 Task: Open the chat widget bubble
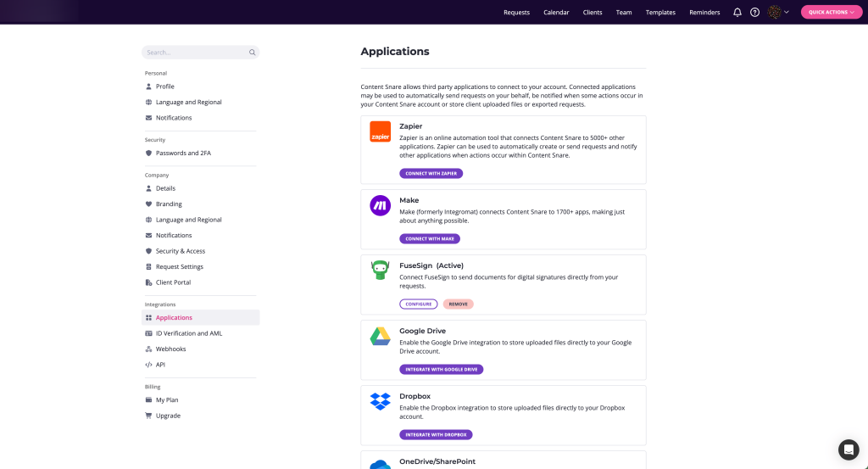tap(848, 449)
